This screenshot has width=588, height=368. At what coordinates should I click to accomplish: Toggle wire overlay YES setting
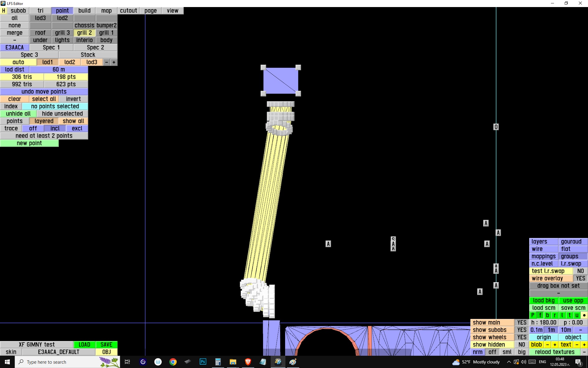(580, 278)
